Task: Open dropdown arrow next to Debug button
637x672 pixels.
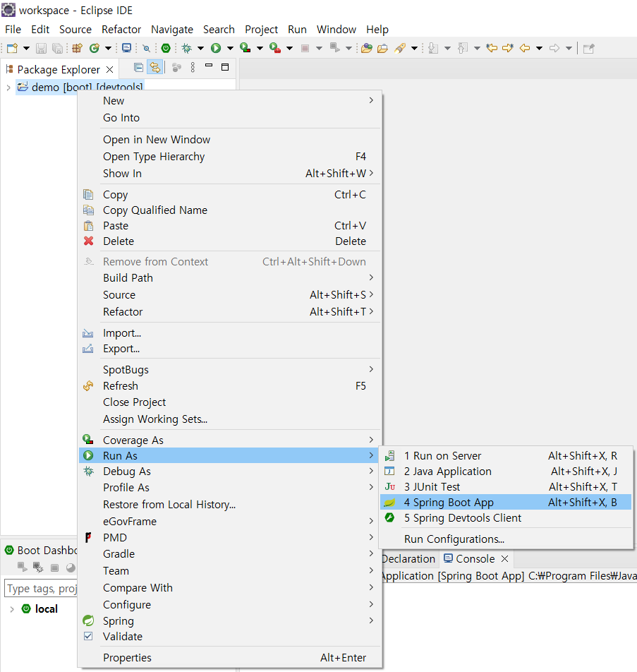Action: tap(200, 48)
